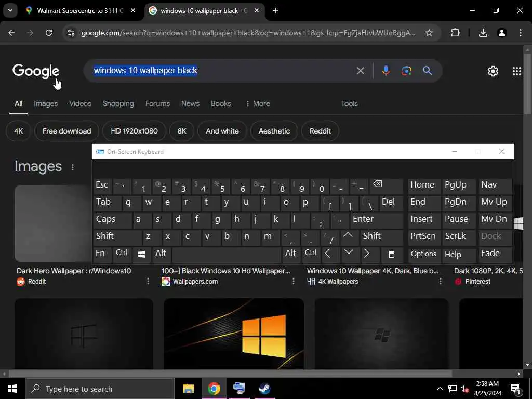Click the muted volume tray icon
This screenshot has width=532, height=399.
[x=464, y=389]
